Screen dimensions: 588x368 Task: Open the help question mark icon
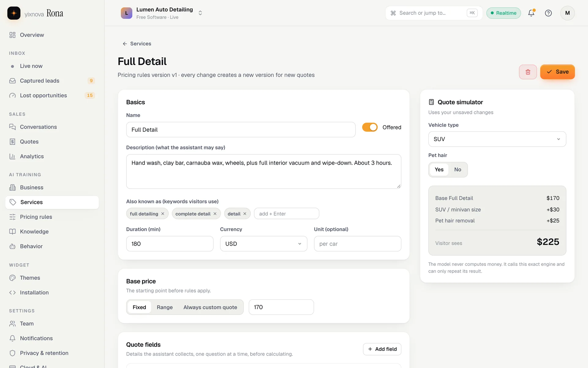548,13
